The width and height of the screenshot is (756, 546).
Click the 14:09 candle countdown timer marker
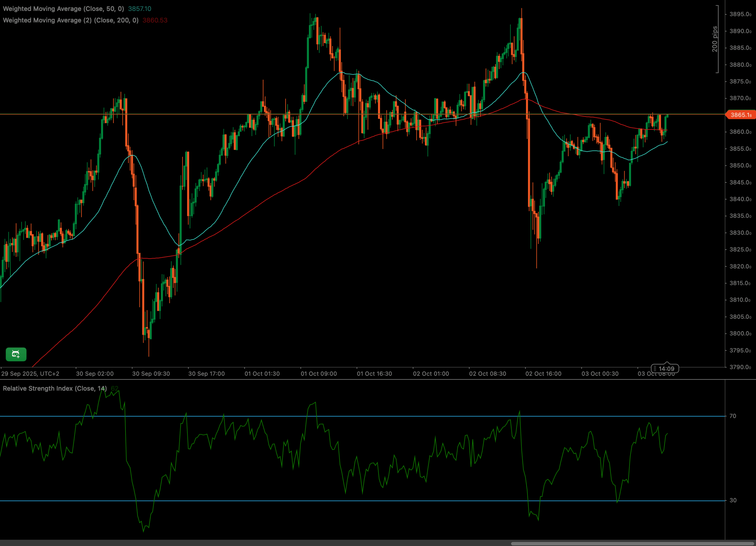pyautogui.click(x=665, y=368)
